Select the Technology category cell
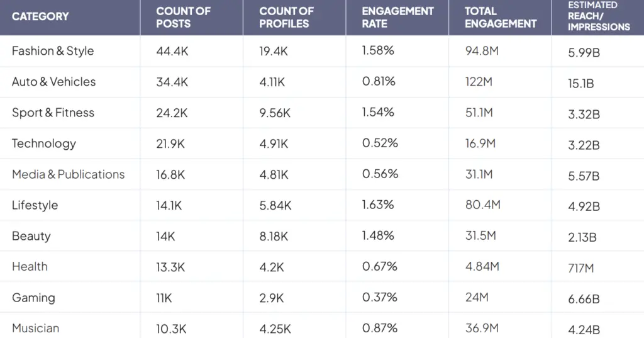 pyautogui.click(x=44, y=144)
